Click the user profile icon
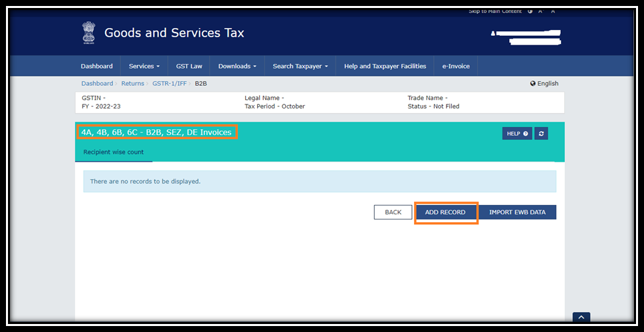The image size is (644, 332). [493, 33]
